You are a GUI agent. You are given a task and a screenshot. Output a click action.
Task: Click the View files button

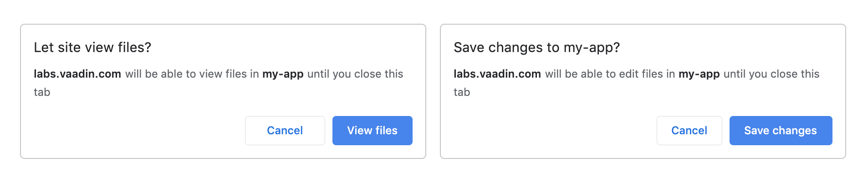pyautogui.click(x=373, y=131)
